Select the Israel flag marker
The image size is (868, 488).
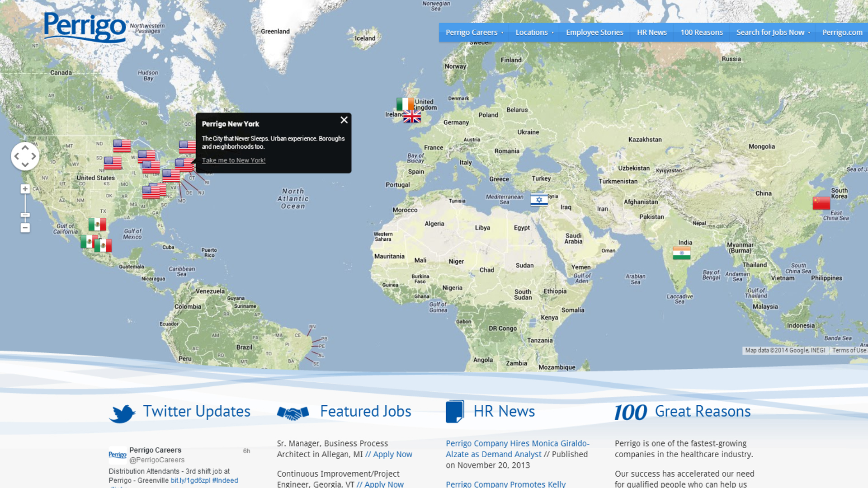coord(539,199)
